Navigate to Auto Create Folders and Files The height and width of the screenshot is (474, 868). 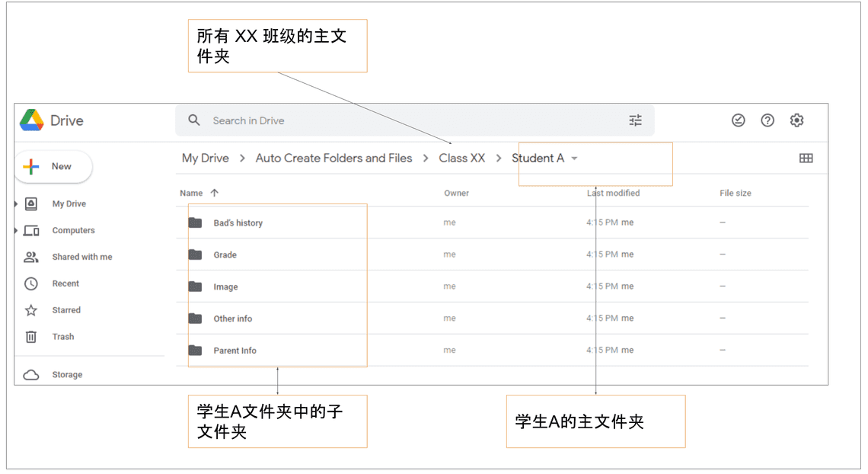(x=333, y=159)
